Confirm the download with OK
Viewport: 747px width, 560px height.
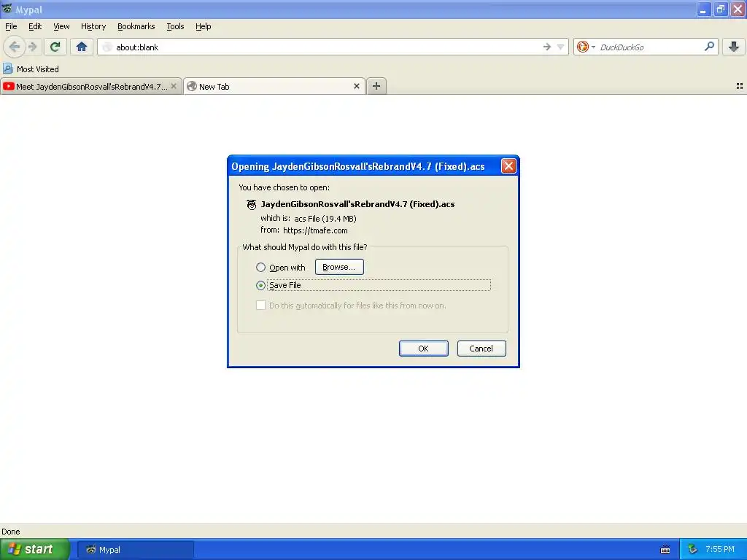[x=424, y=349]
